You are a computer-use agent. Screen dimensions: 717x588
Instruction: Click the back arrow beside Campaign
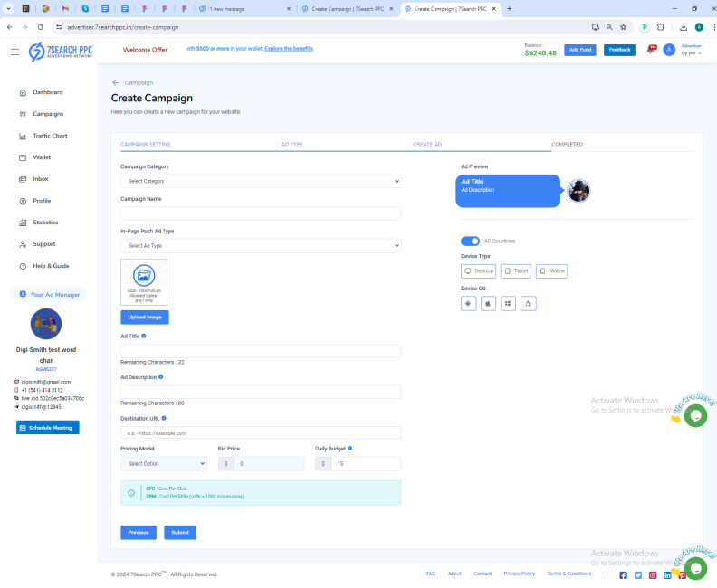point(116,82)
